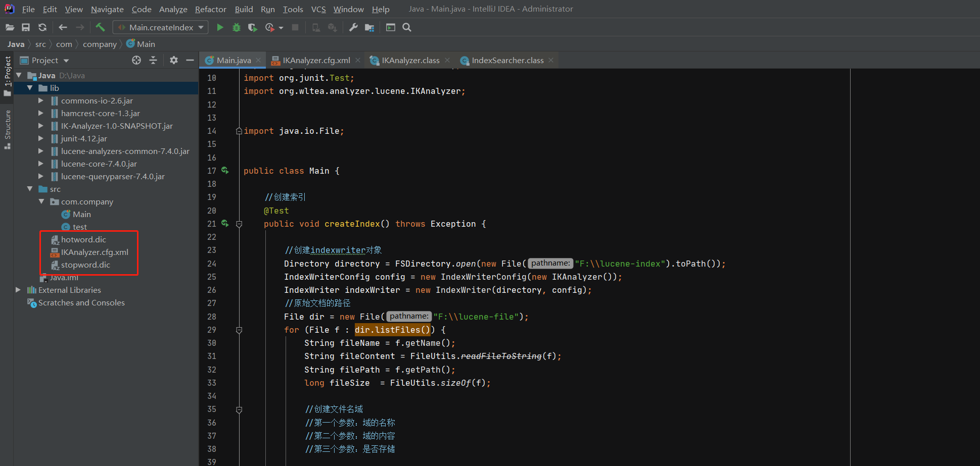Run Main.createIndex with the green play icon
The width and height of the screenshot is (980, 466).
220,27
